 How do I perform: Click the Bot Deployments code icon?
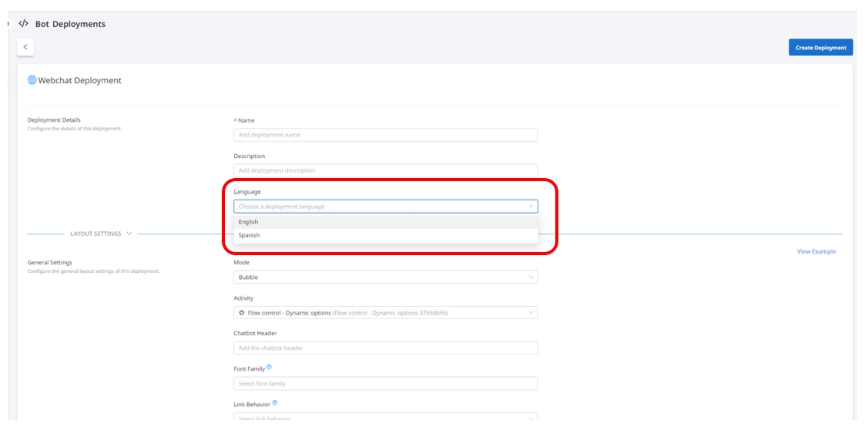tap(23, 24)
